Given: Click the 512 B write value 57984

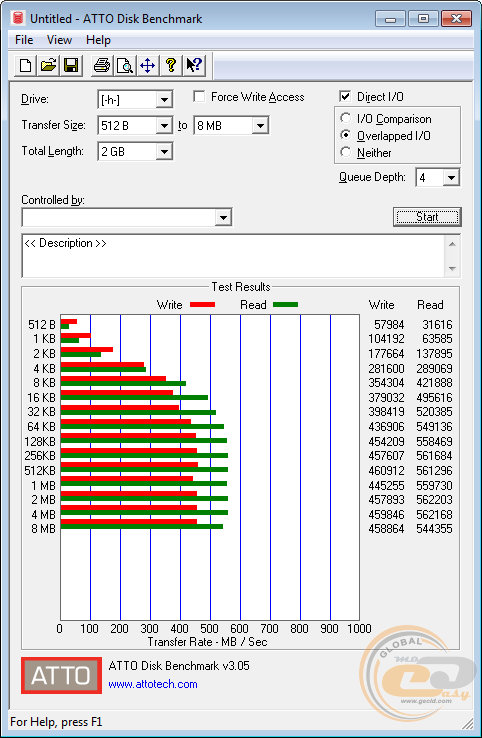Looking at the screenshot, I should [389, 325].
